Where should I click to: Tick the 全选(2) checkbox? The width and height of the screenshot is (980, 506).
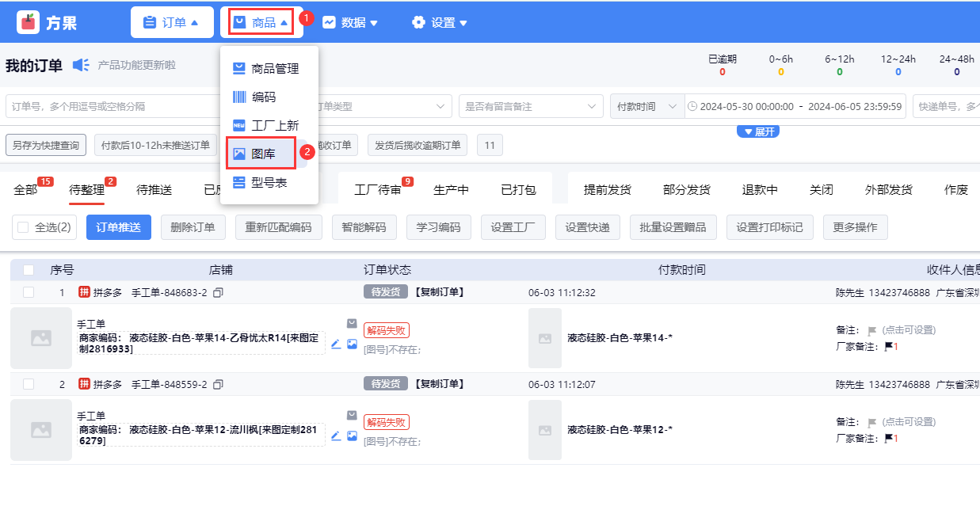click(x=24, y=227)
